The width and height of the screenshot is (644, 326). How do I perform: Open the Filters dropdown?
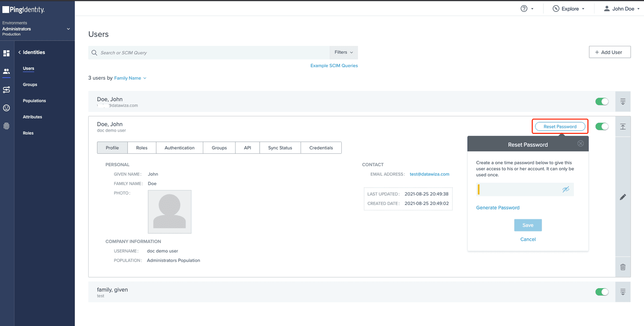pyautogui.click(x=343, y=52)
